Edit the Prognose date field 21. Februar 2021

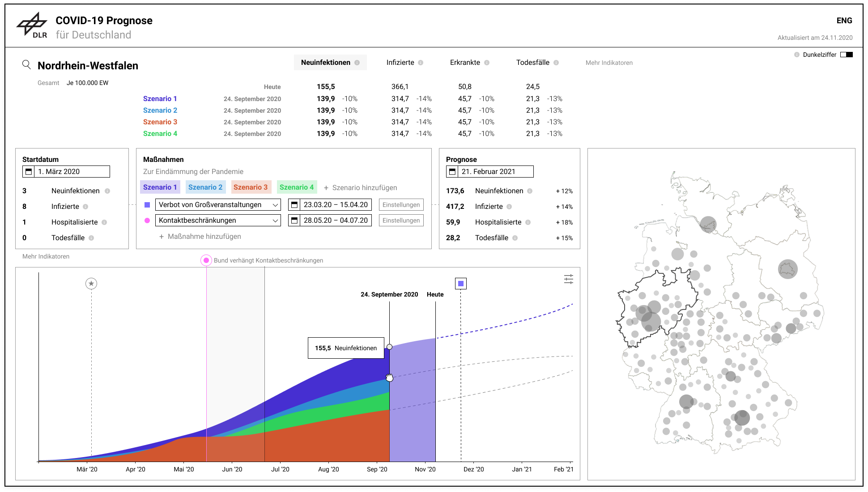pyautogui.click(x=490, y=171)
